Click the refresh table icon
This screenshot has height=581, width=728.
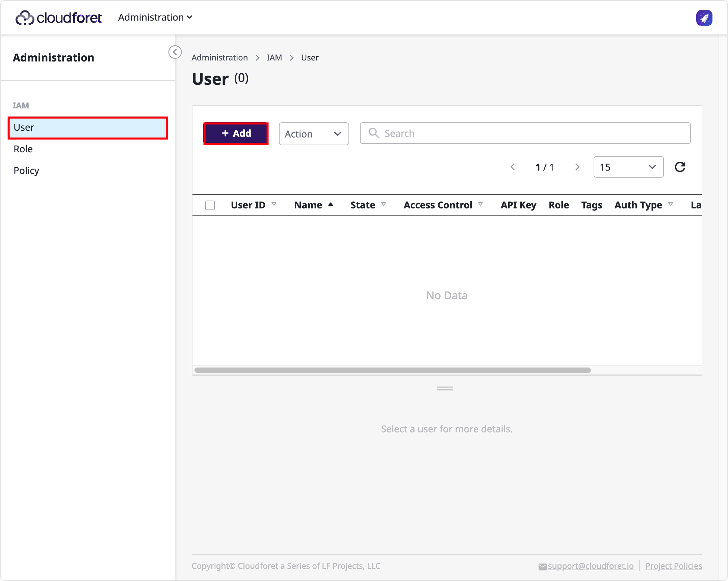680,167
